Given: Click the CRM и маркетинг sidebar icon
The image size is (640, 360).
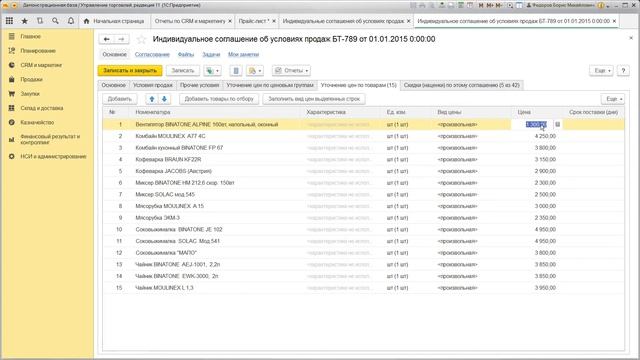Looking at the screenshot, I should point(11,65).
